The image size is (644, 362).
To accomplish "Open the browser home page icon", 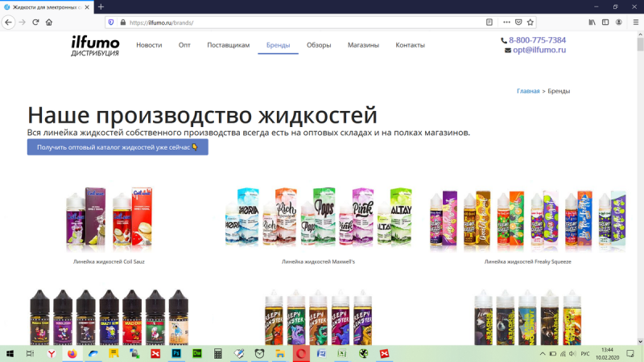I will 49,23.
